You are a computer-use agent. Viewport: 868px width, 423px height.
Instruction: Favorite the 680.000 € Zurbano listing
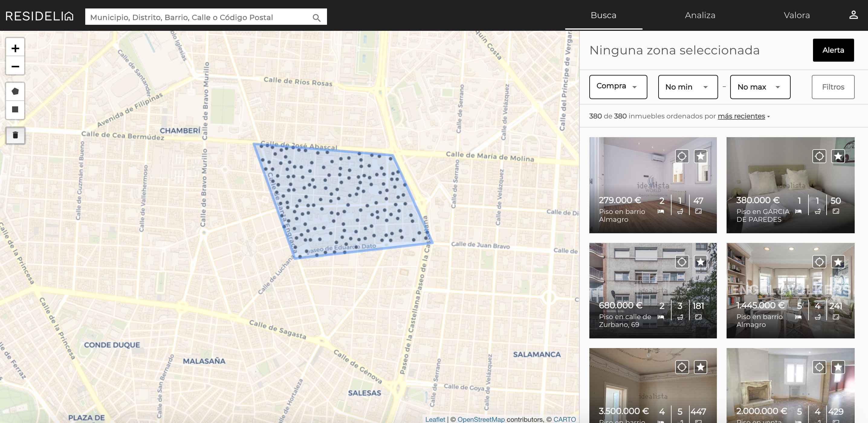[701, 262]
